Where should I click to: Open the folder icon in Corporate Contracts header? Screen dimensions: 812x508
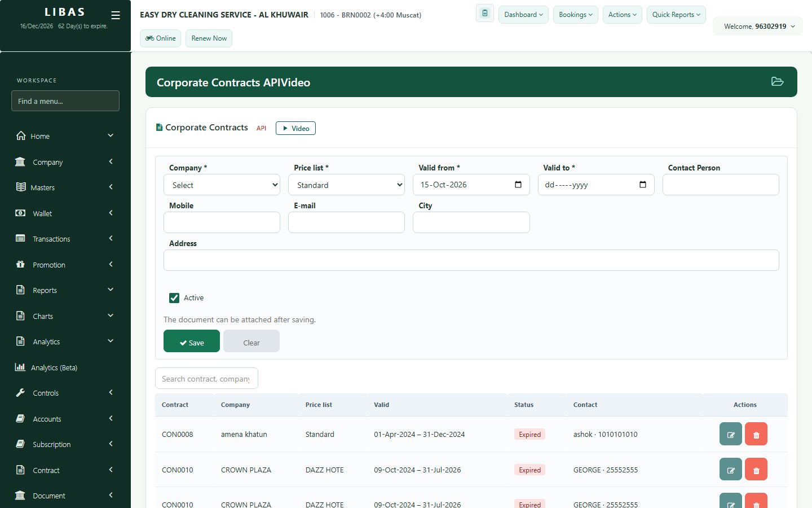(777, 82)
